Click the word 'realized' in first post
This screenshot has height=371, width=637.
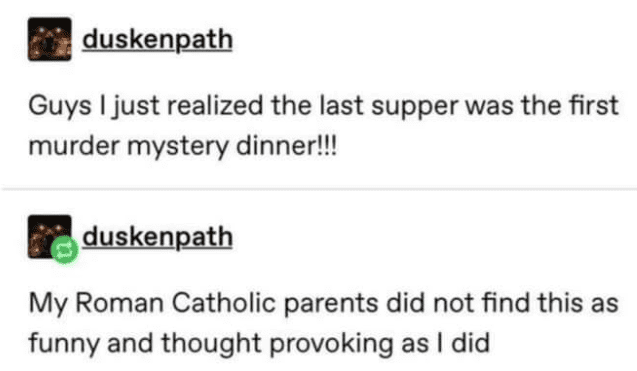point(215,106)
